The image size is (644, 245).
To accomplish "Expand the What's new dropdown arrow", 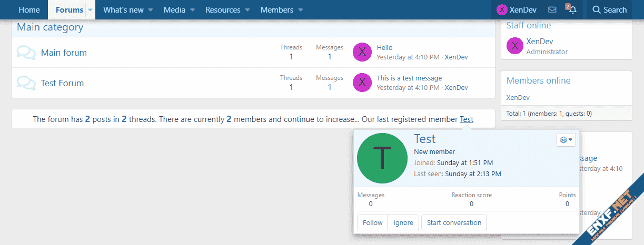I will click(x=150, y=9).
